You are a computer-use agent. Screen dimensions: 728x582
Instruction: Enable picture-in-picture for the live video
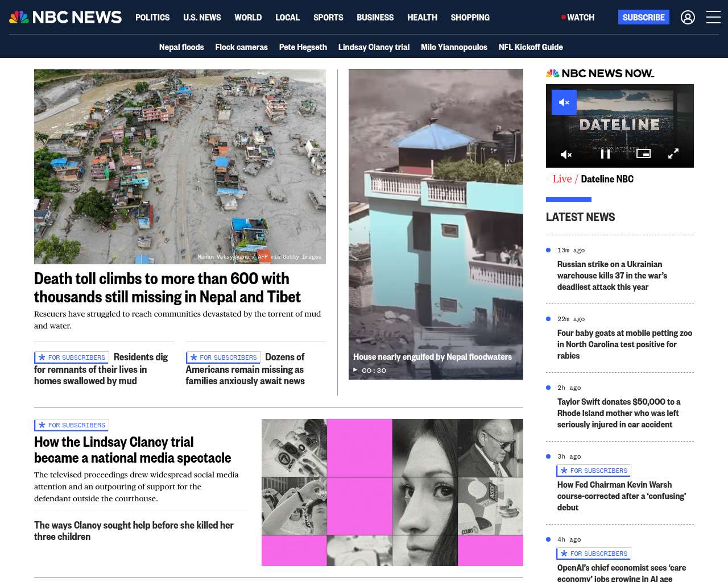tap(643, 153)
